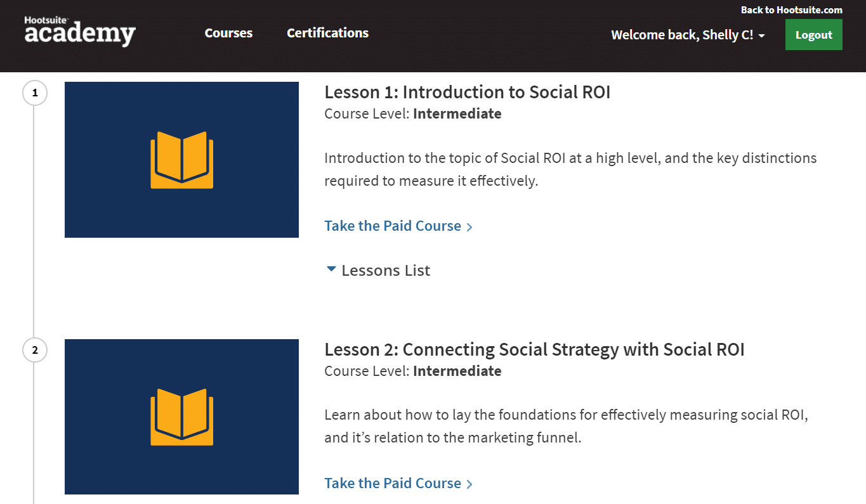Take the Paid Course for Lesson 1
Image resolution: width=866 pixels, height=504 pixels.
393,226
